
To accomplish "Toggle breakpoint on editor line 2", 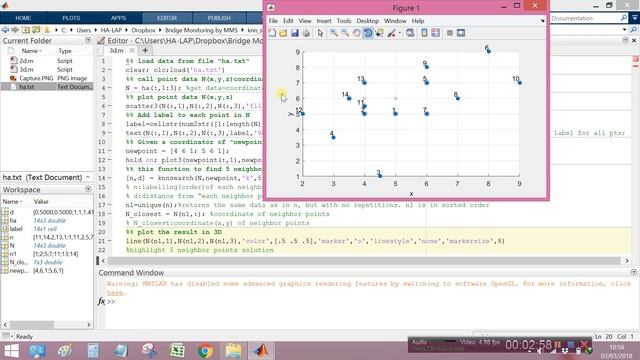I will [109, 70].
